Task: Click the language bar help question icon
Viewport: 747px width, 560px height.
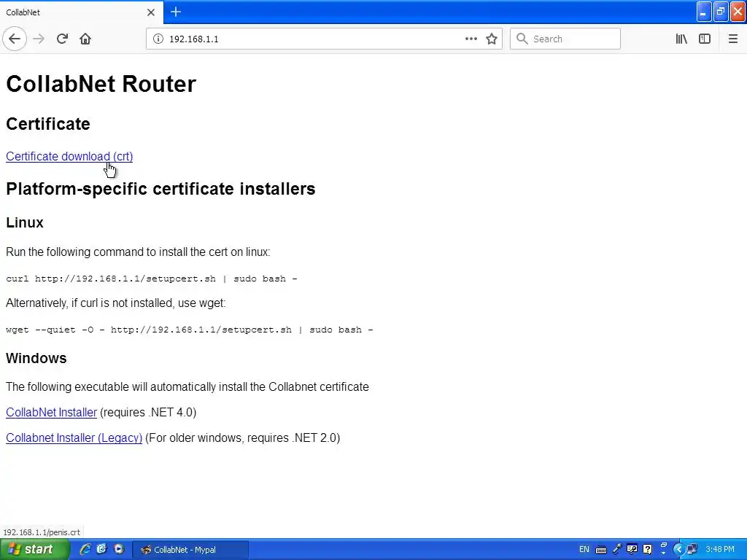Action: coord(648,550)
